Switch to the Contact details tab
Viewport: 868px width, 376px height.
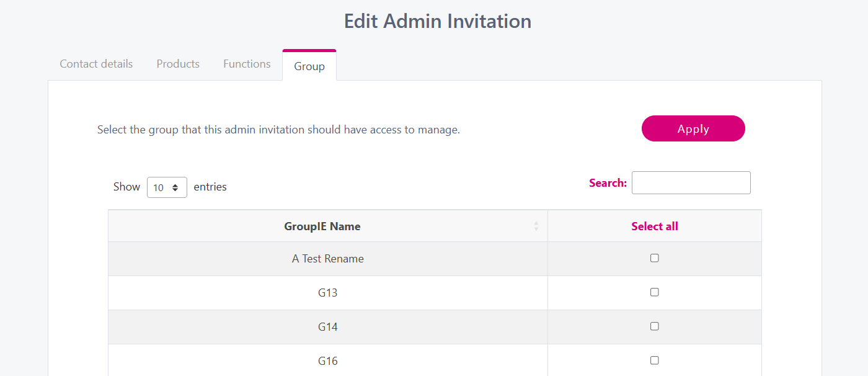click(x=96, y=64)
